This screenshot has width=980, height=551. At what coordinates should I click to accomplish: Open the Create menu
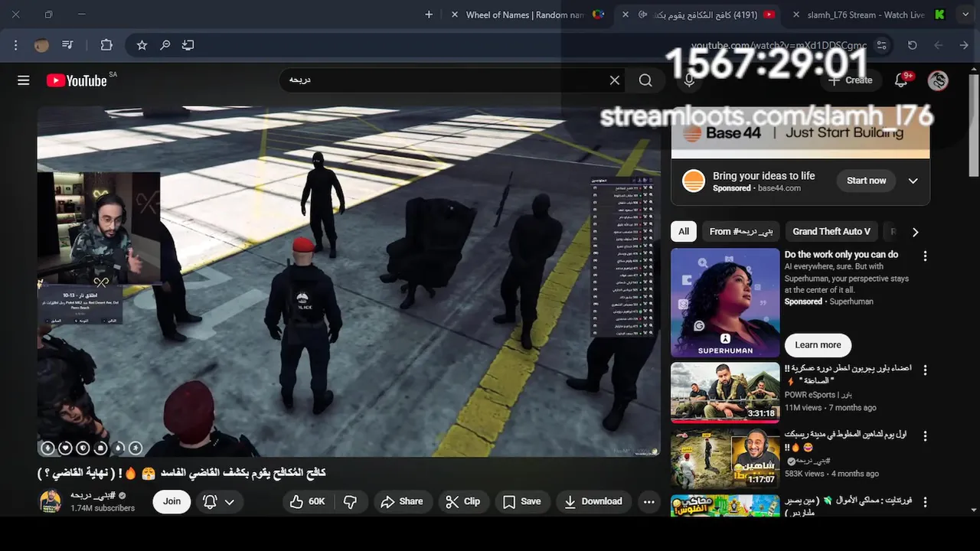(x=851, y=80)
